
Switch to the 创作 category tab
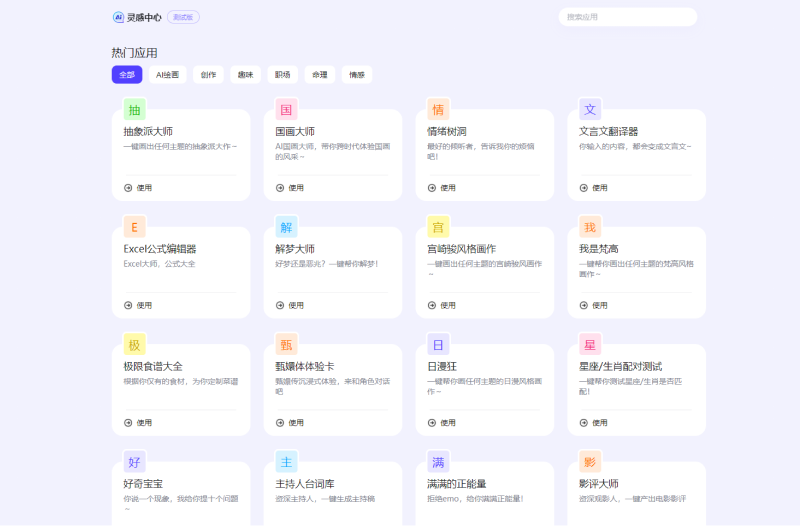click(x=208, y=74)
